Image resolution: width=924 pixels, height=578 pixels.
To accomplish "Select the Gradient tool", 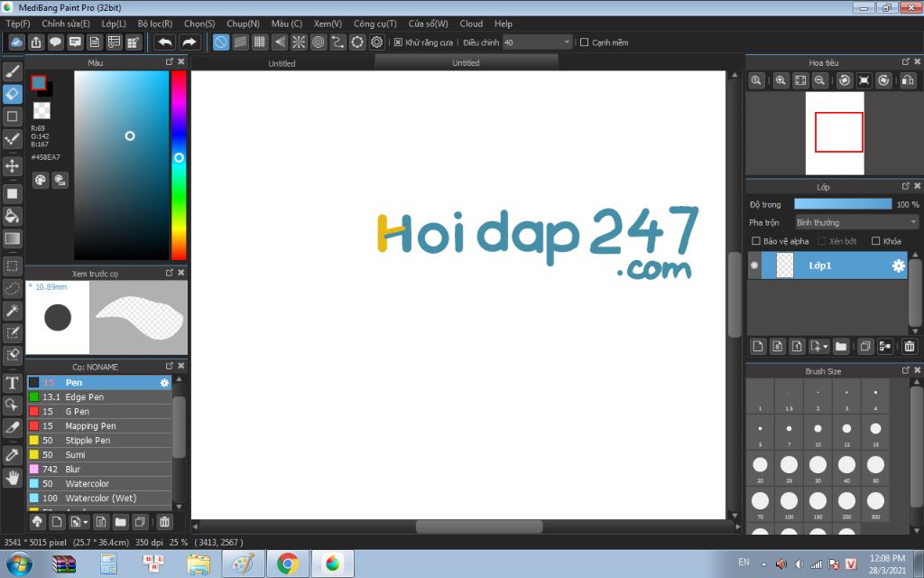I will 12,238.
